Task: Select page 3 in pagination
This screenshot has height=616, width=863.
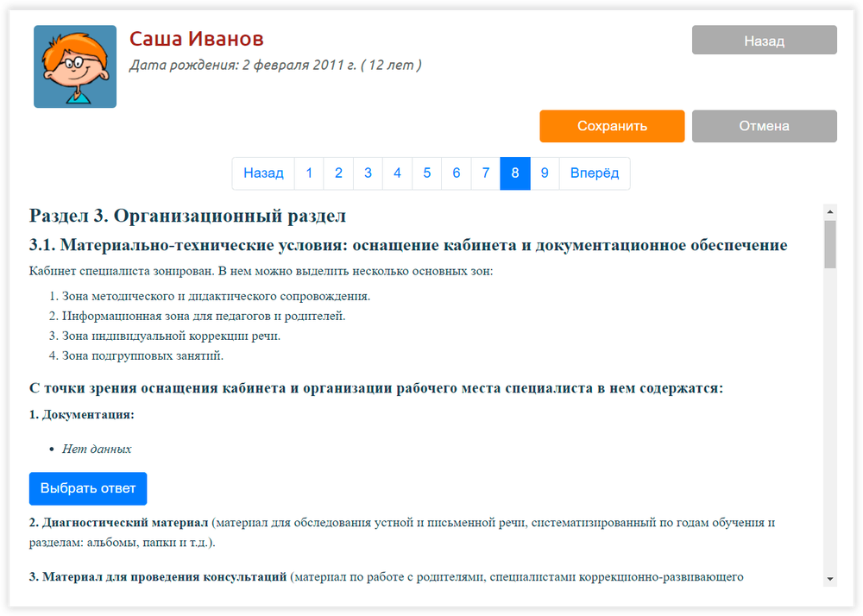Action: (368, 173)
